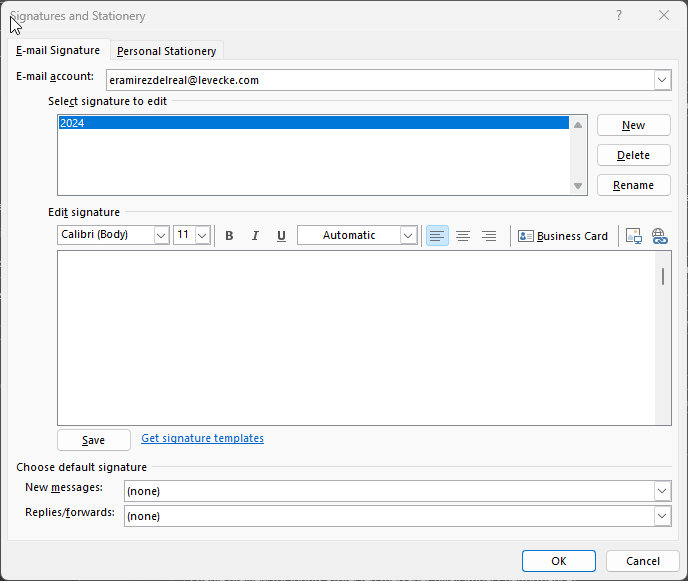
Task: Center the signature text
Action: pos(463,236)
